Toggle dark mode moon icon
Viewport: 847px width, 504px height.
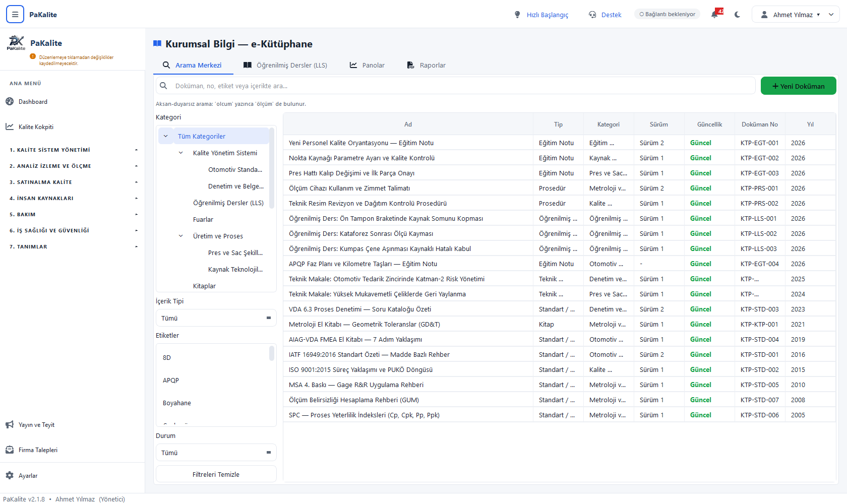(x=738, y=15)
